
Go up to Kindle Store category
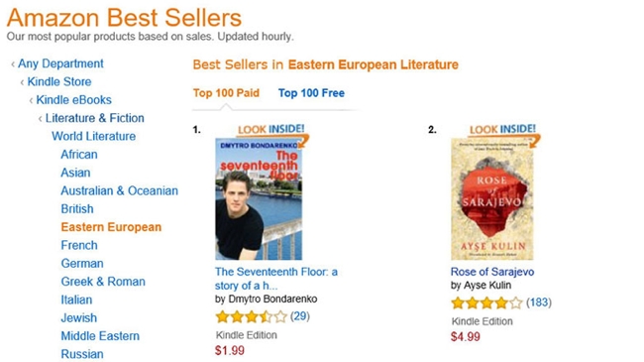[59, 82]
